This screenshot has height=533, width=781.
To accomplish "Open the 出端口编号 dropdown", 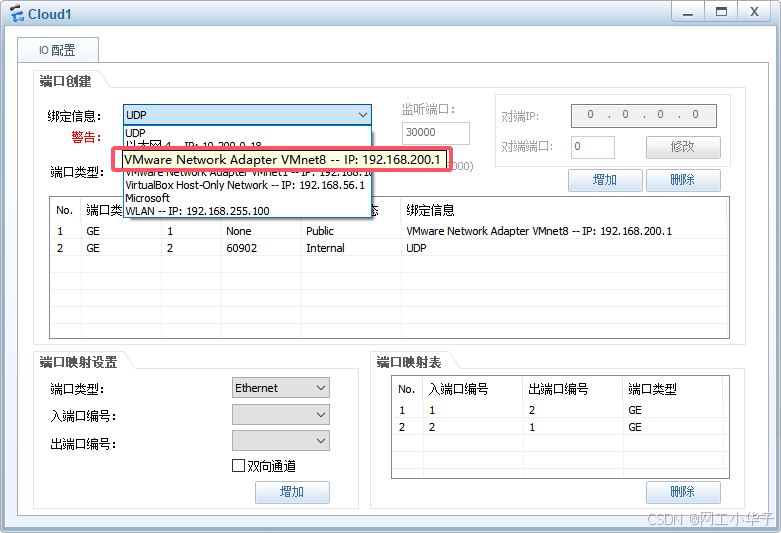I will pyautogui.click(x=281, y=441).
